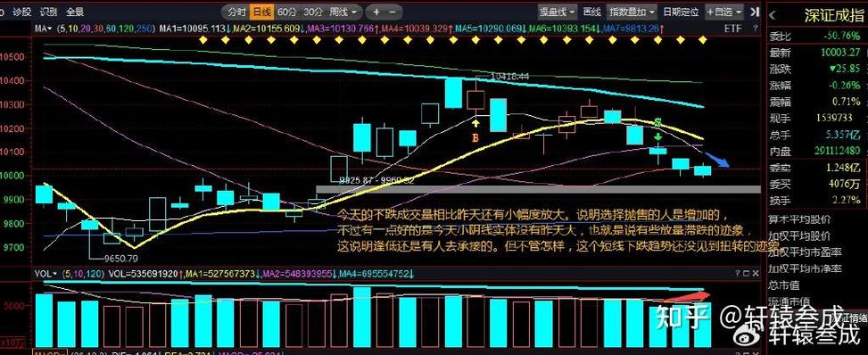
Task: Go back using the left chevron beside 深证成指
Action: click(773, 15)
